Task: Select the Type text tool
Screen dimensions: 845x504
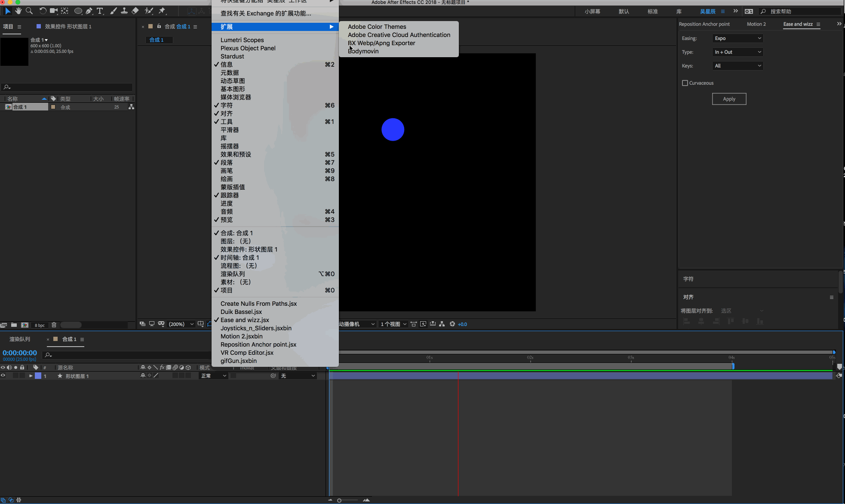Action: tap(100, 11)
